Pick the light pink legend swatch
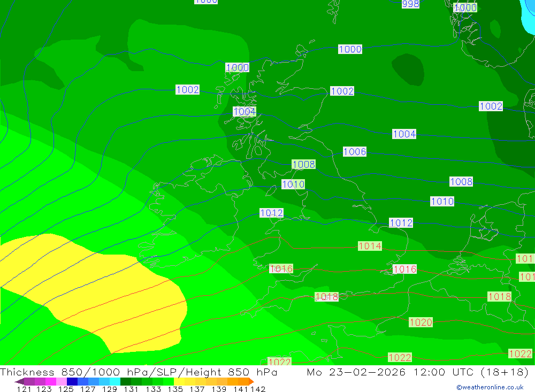Image resolution: width=535 pixels, height=392 pixels. coord(62,381)
